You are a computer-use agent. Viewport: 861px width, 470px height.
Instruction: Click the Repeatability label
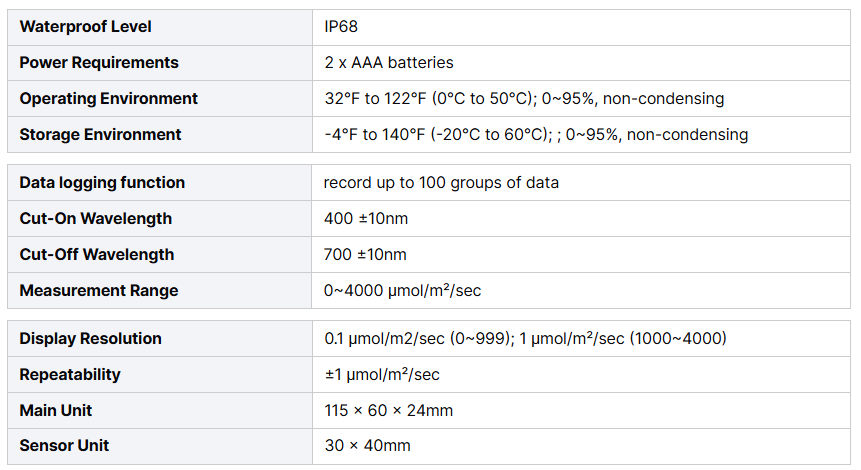pyautogui.click(x=70, y=375)
